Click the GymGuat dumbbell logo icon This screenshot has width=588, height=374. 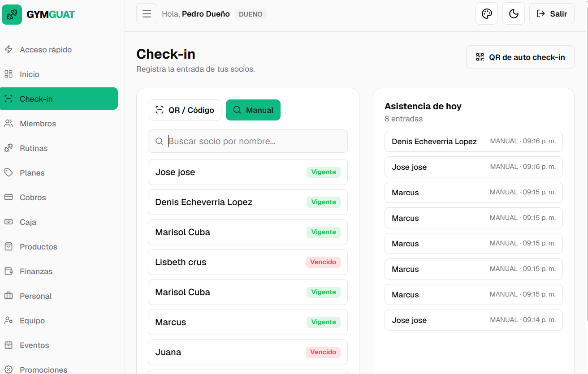12,14
